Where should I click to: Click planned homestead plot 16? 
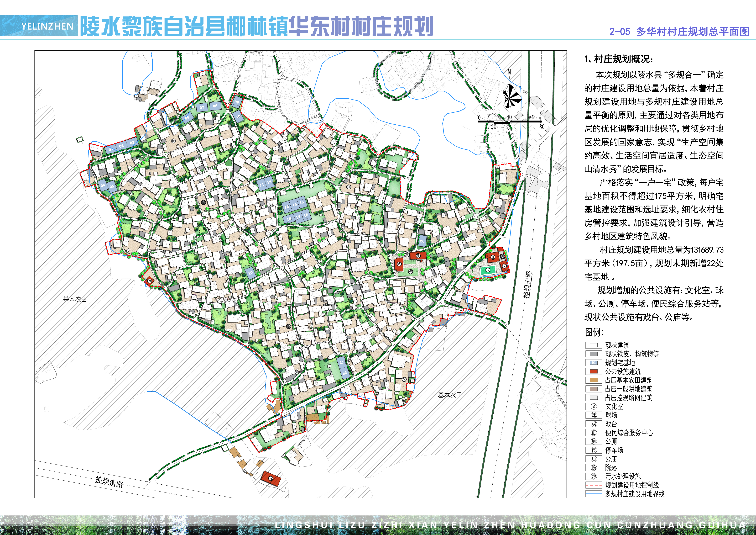[x=289, y=219]
